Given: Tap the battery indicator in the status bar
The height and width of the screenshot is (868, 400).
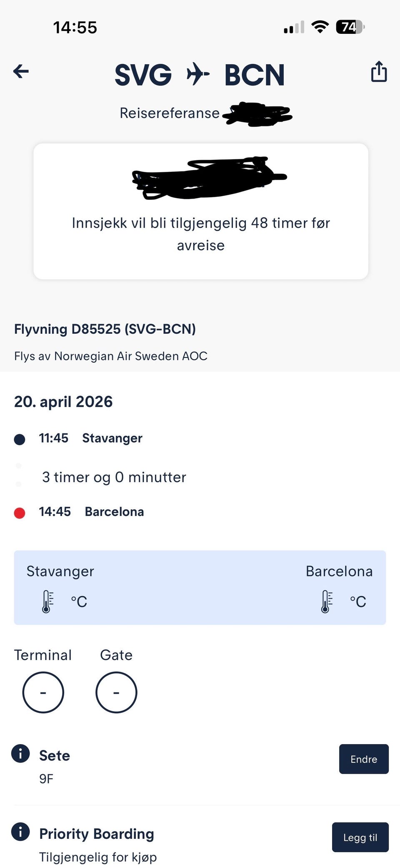Looking at the screenshot, I should pyautogui.click(x=350, y=27).
